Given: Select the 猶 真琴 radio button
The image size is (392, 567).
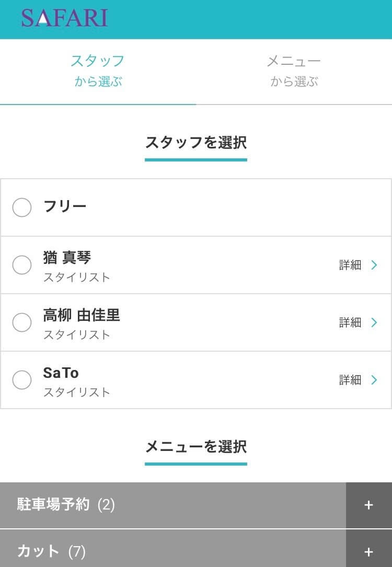Looking at the screenshot, I should (x=22, y=265).
